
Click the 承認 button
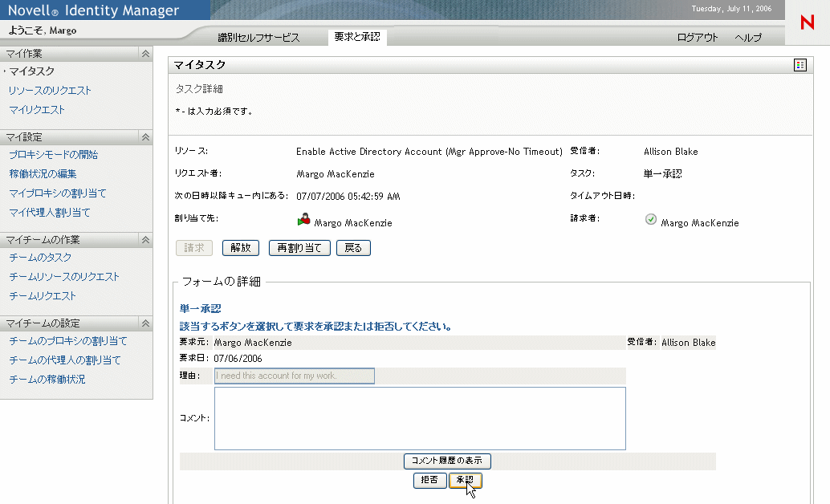click(x=466, y=480)
